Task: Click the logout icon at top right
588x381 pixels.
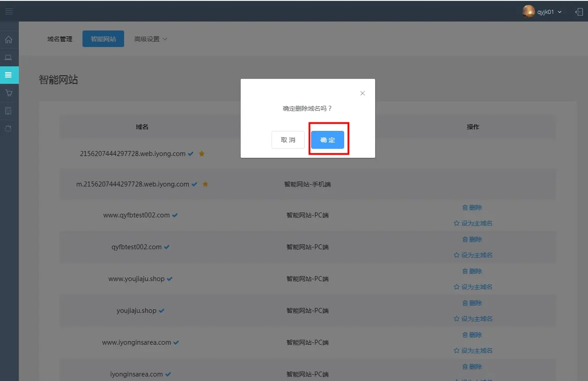Action: tap(579, 12)
